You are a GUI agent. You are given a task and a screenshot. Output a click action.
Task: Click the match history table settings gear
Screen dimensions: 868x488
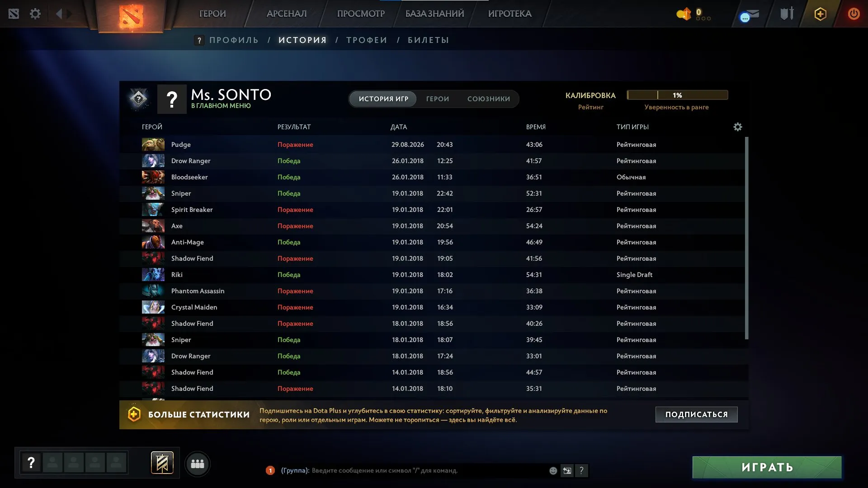[737, 127]
